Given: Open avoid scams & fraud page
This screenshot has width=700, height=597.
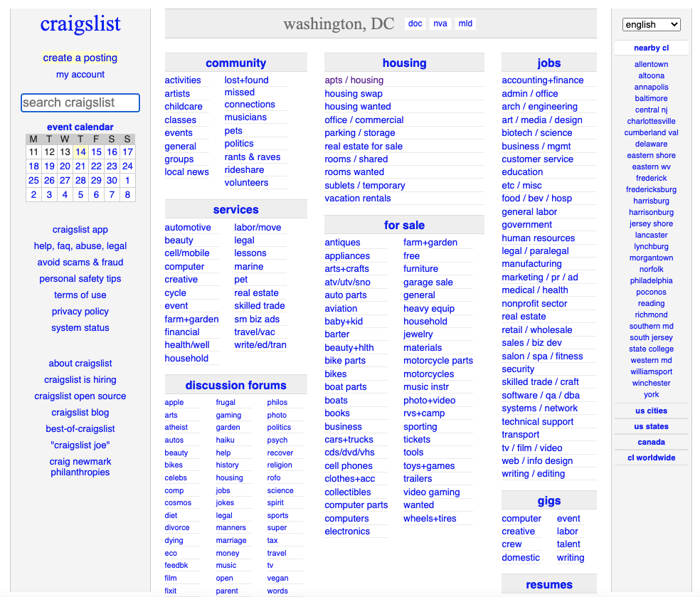Looking at the screenshot, I should [80, 263].
